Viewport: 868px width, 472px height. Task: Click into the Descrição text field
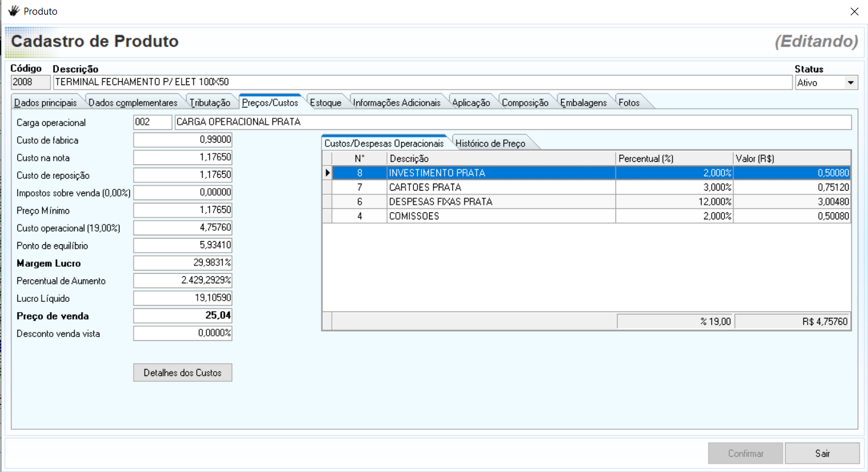(x=422, y=82)
